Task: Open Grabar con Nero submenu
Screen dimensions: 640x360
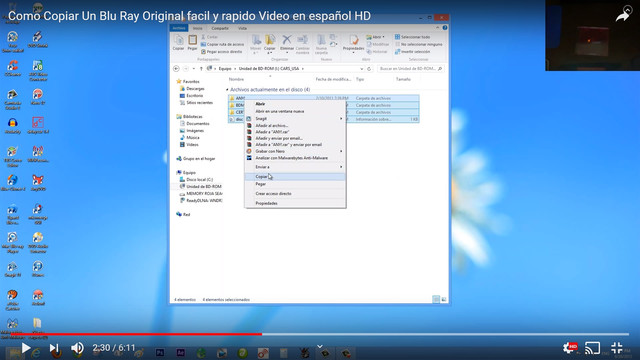Action: (295, 151)
